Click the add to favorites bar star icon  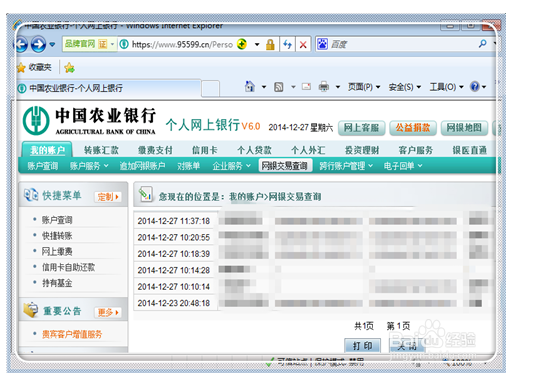click(69, 68)
